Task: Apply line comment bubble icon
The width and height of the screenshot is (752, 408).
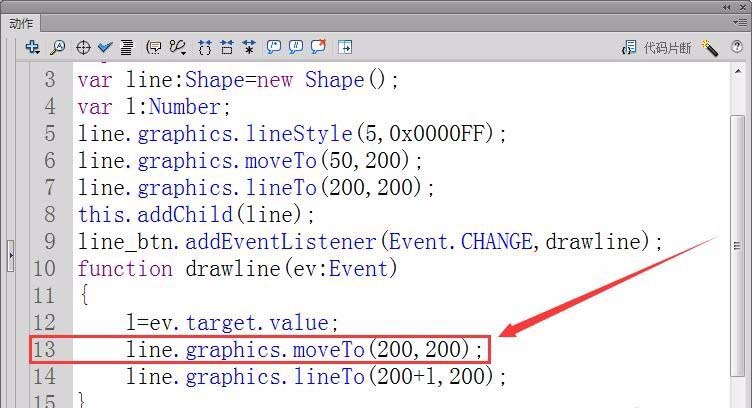Action: (x=295, y=47)
